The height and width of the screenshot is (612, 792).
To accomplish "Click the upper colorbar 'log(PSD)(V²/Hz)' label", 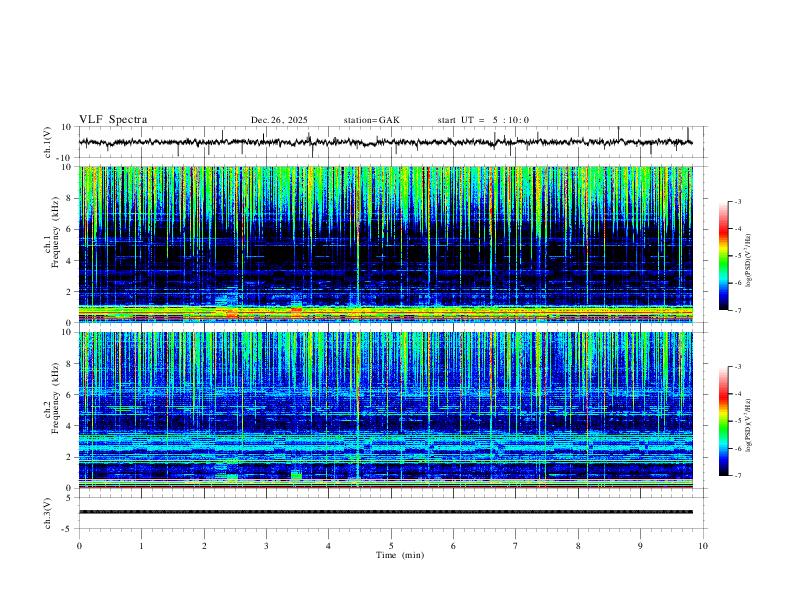I will pyautogui.click(x=750, y=261).
